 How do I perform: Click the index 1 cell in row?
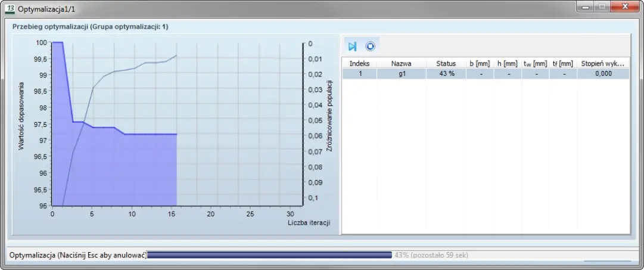click(359, 74)
